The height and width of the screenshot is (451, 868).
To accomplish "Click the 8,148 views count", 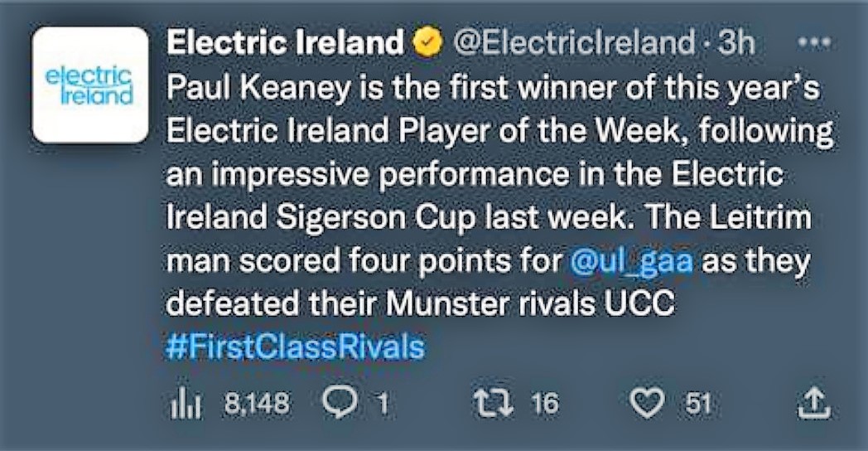I will point(257,403).
